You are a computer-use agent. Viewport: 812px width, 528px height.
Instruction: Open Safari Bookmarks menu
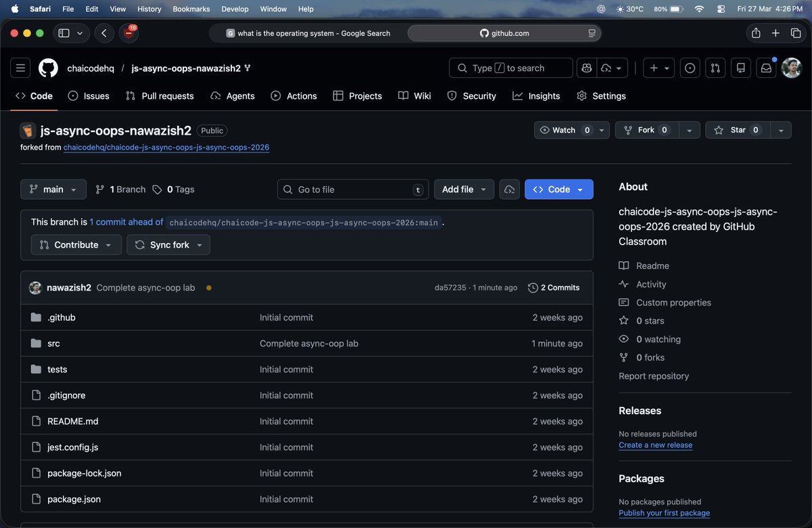(x=191, y=9)
